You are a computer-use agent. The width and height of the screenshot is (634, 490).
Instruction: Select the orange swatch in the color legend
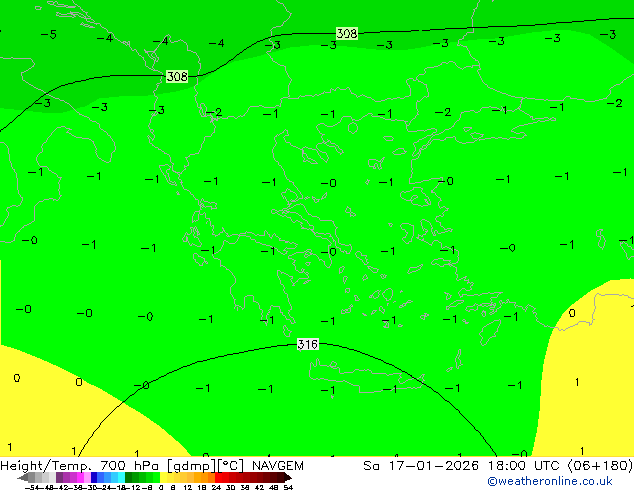[205, 477]
